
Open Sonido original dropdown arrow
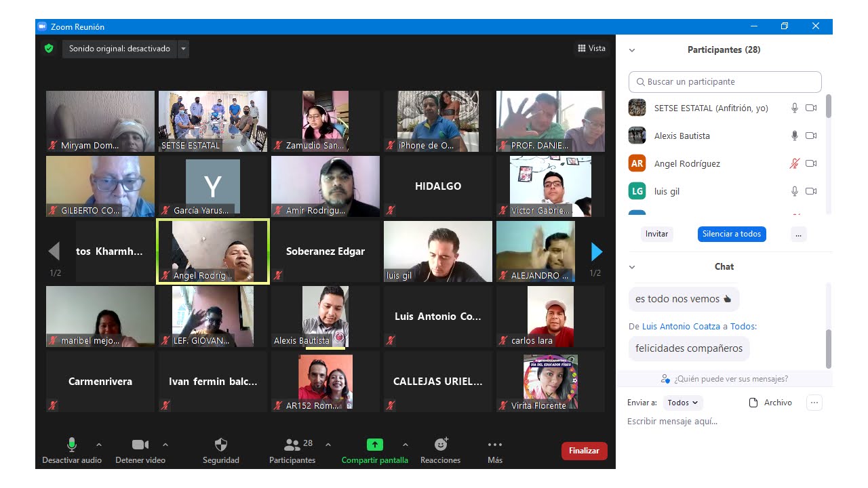[x=183, y=49]
